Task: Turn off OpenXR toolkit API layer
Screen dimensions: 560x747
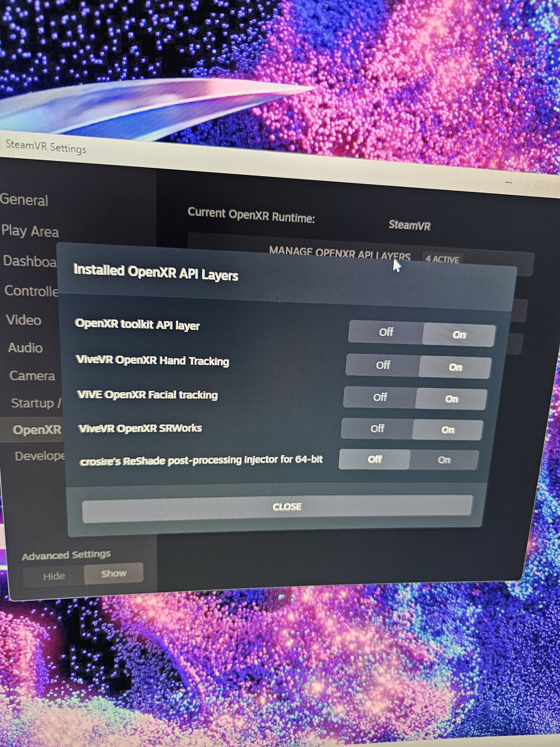Action: pos(385,332)
